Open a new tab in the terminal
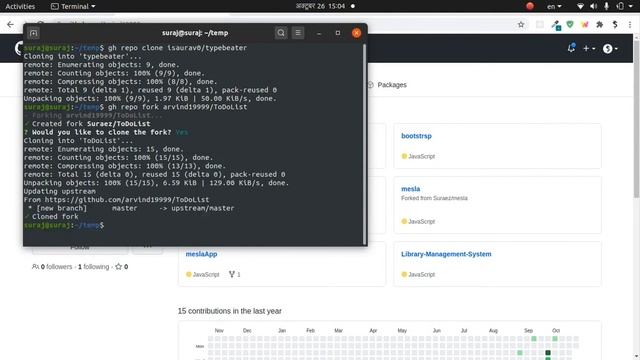 tap(33, 33)
